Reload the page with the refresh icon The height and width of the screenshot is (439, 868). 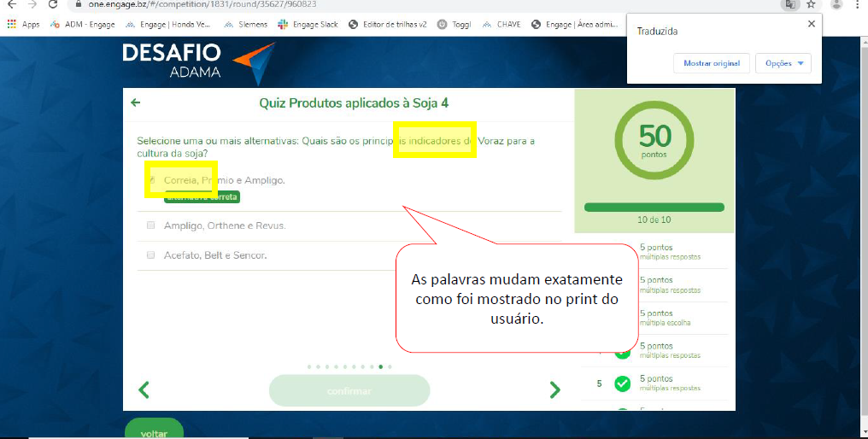[53, 4]
